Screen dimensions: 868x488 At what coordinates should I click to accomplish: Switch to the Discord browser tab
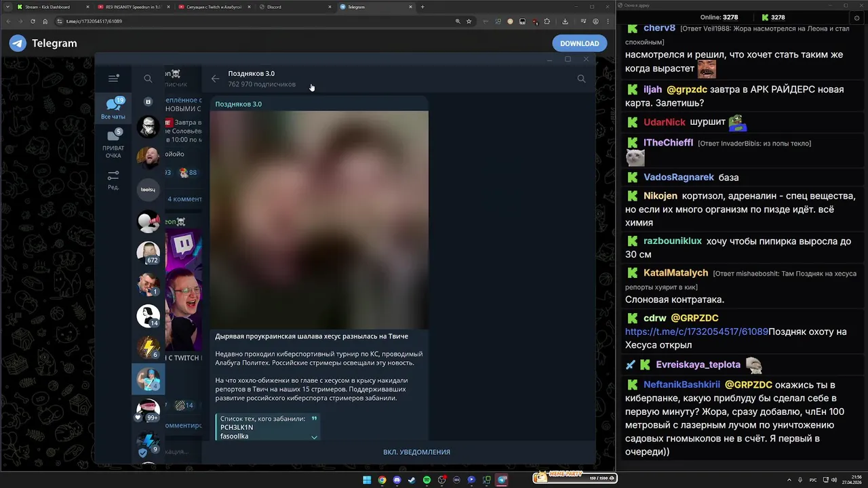(x=295, y=7)
